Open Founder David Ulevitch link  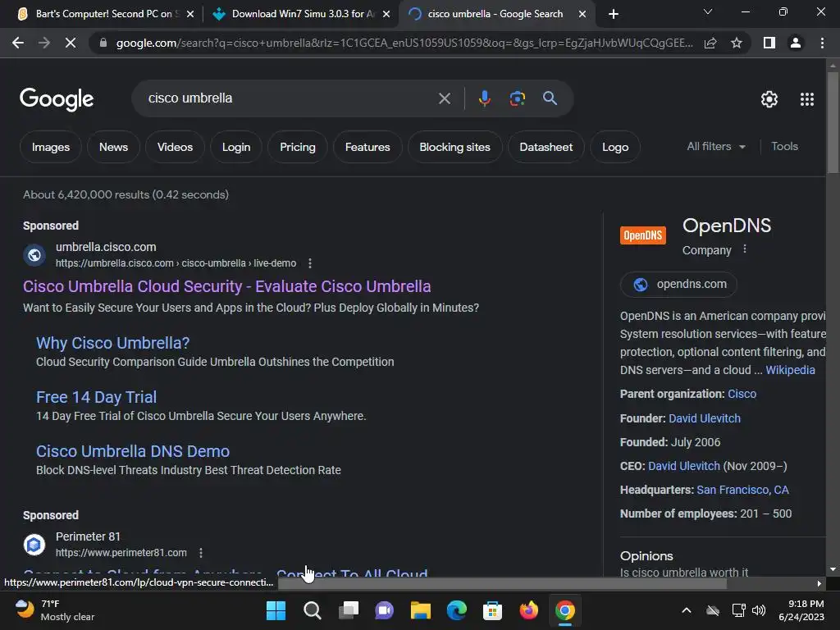[705, 418]
